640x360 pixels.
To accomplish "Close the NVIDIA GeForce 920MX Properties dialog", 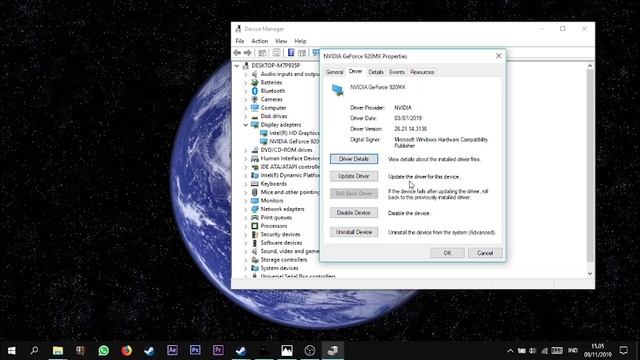I will (x=498, y=56).
